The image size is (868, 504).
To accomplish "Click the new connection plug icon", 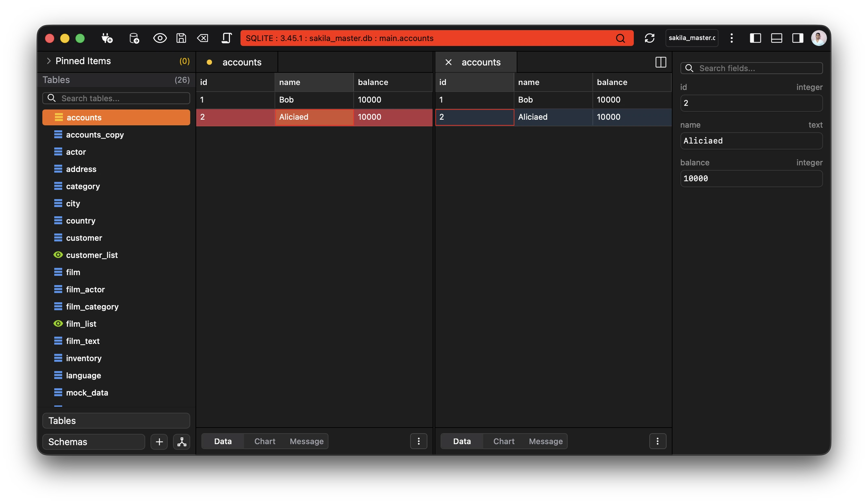I will [x=107, y=38].
